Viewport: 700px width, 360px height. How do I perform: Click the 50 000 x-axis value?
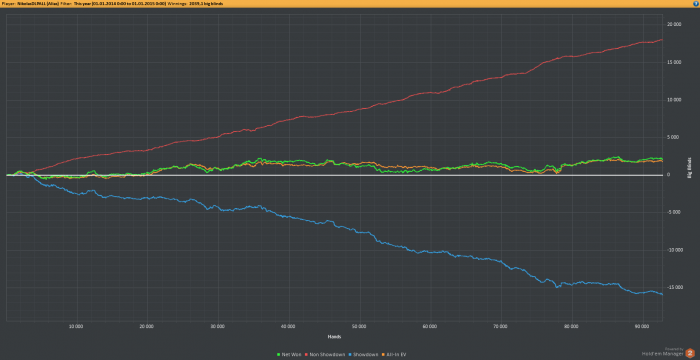pyautogui.click(x=359, y=327)
